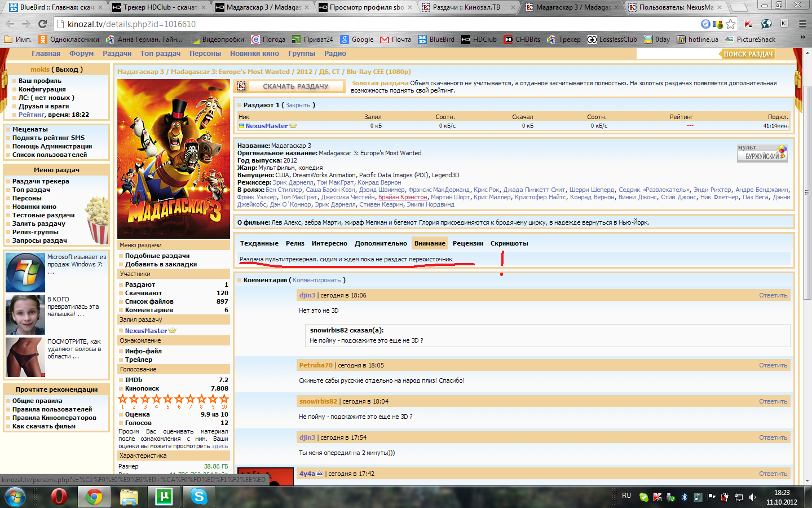
Task: Open the Интересно tab
Action: pos(329,243)
